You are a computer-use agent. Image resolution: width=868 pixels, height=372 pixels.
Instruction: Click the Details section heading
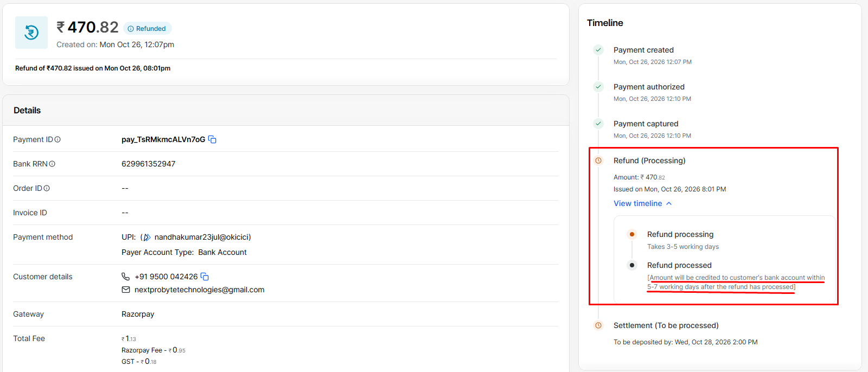pyautogui.click(x=27, y=110)
